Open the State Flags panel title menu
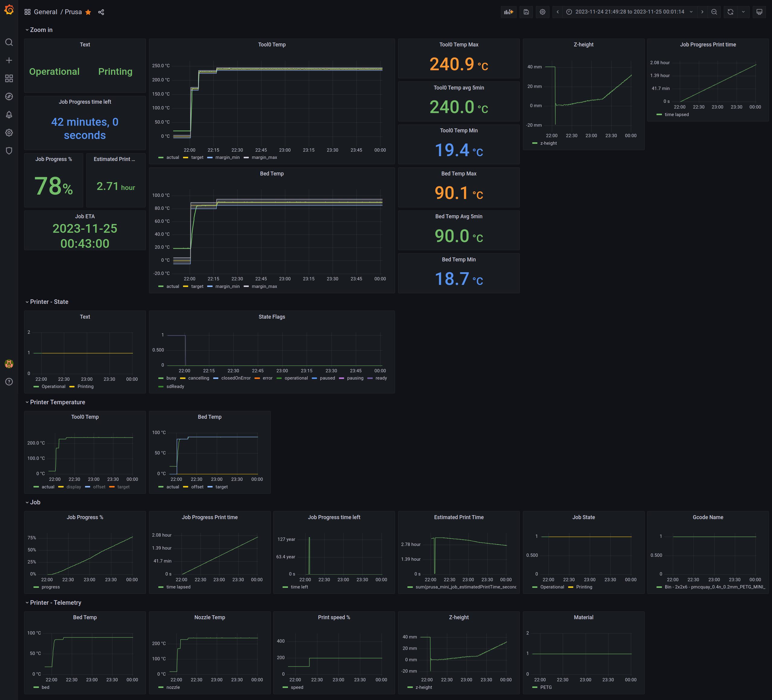Screen dimensions: 772x700 272,317
